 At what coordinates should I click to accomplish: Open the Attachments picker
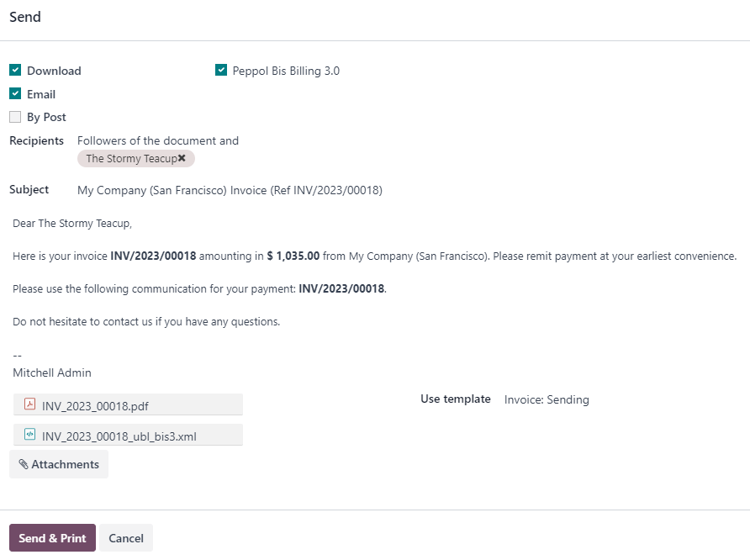click(59, 463)
